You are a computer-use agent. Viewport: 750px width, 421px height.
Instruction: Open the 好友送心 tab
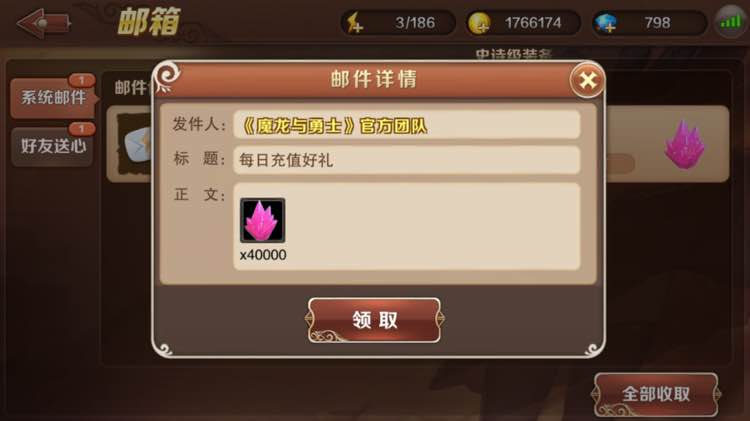coord(52,146)
